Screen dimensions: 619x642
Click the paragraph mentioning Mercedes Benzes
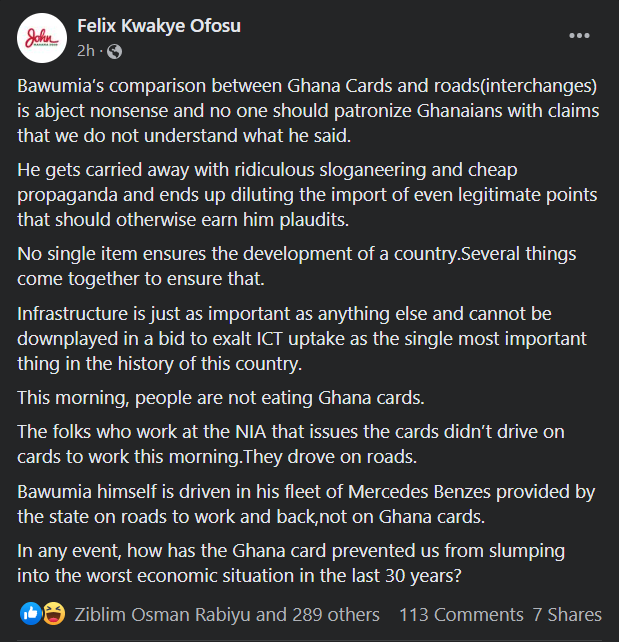pyautogui.click(x=300, y=505)
